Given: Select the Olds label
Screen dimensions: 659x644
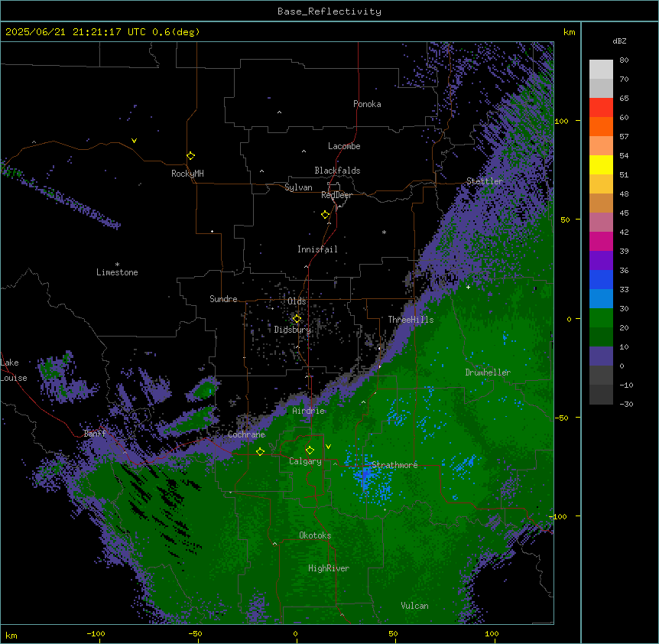Looking at the screenshot, I should [297, 301].
